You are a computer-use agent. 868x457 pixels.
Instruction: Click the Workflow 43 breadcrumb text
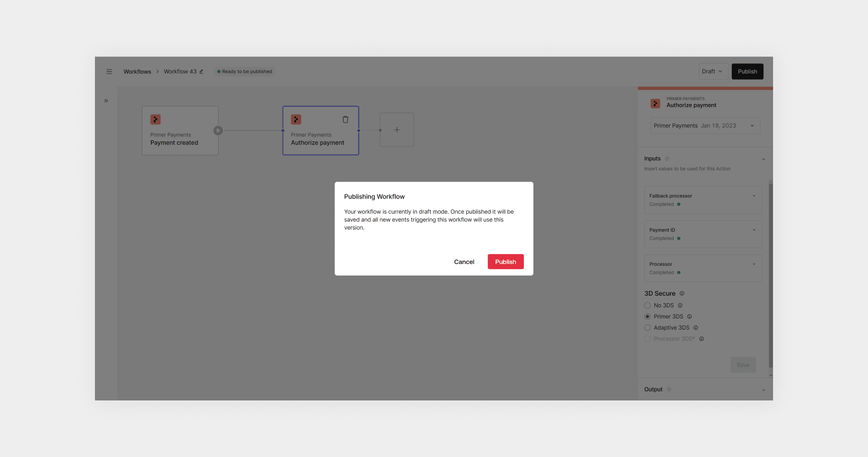[x=180, y=71]
